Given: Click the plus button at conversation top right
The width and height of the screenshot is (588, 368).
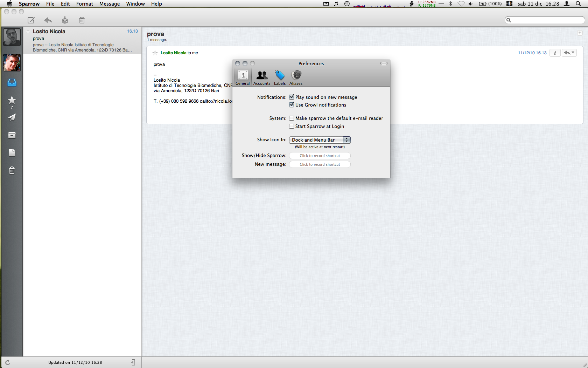Looking at the screenshot, I should click(580, 33).
